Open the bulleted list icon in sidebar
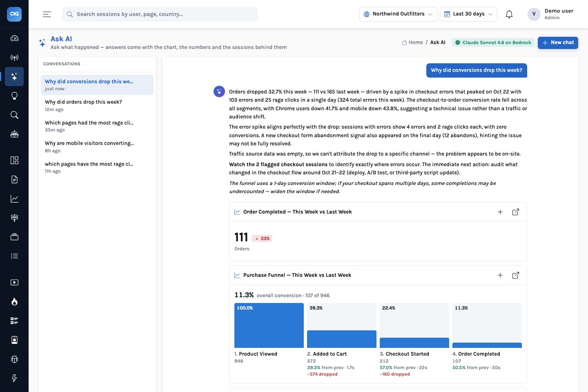 14,256
